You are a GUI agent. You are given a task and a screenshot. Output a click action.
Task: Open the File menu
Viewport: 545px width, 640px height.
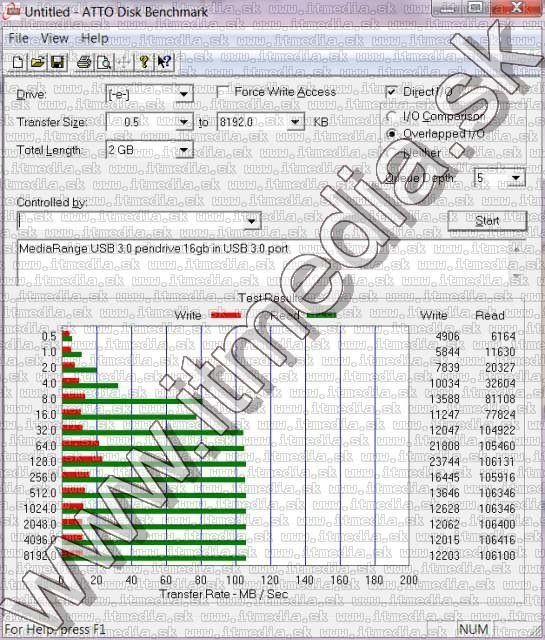coord(18,38)
